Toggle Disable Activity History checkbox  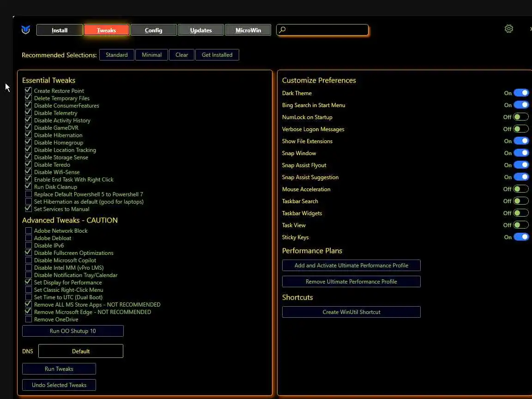point(29,120)
